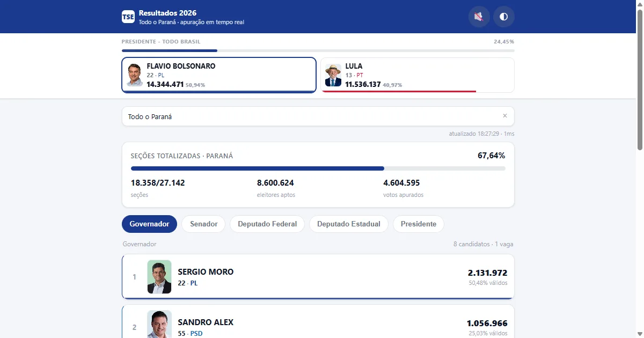
Task: Click Flavio Bolsonaro's photo thumbnail
Action: click(135, 75)
